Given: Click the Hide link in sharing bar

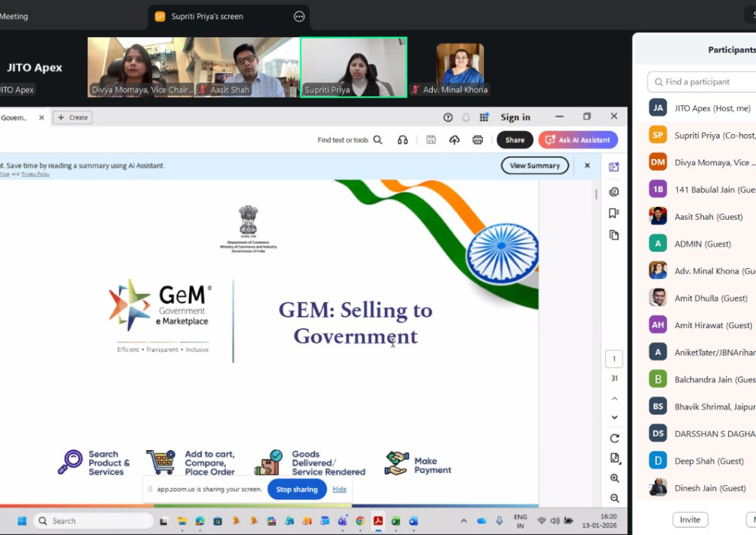Looking at the screenshot, I should pos(339,489).
